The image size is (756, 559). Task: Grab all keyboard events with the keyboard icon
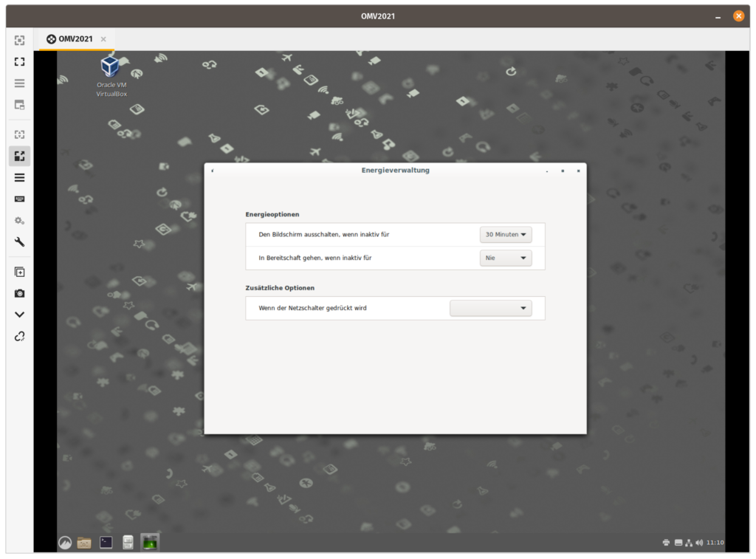19,199
